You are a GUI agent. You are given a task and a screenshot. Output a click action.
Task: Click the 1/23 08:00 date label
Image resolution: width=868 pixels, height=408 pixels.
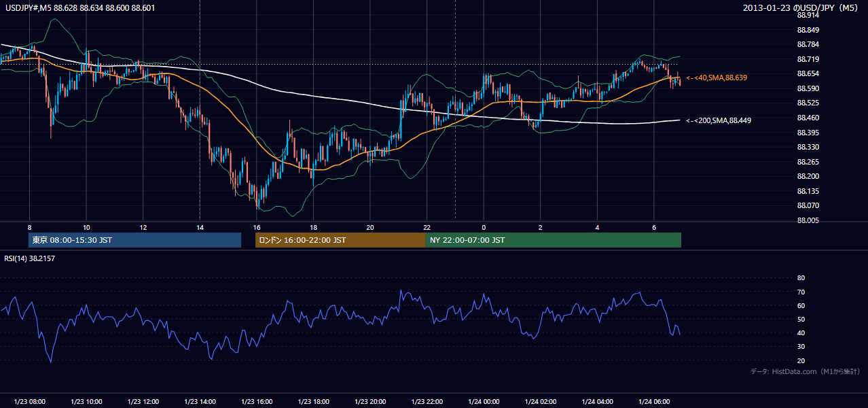(x=29, y=402)
